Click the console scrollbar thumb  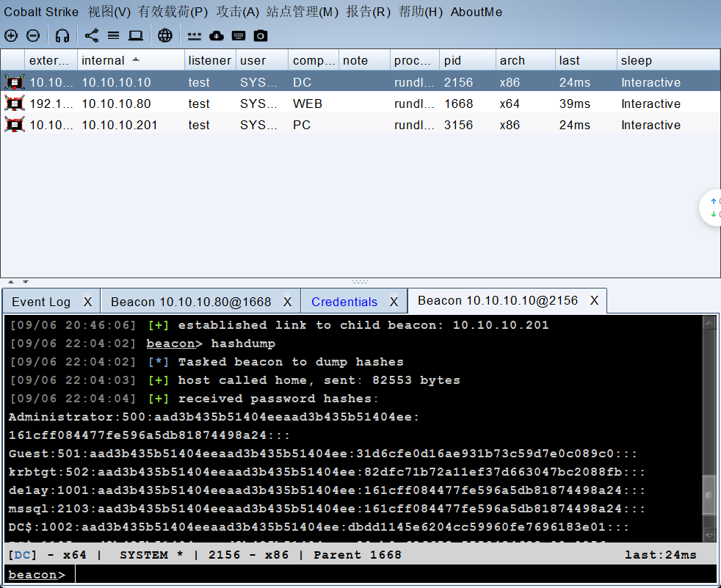(x=709, y=496)
